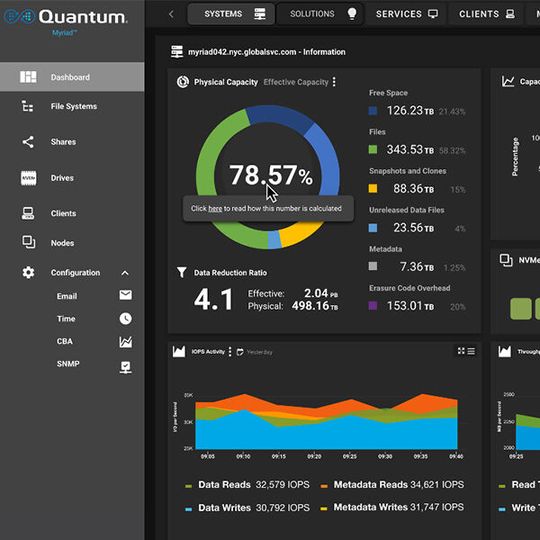The width and height of the screenshot is (540, 540).
Task: Click the SNMP monitor icon
Action: click(x=126, y=367)
